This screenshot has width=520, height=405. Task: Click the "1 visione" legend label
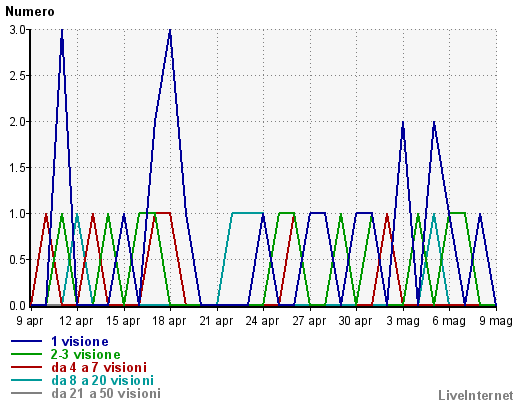(80, 341)
